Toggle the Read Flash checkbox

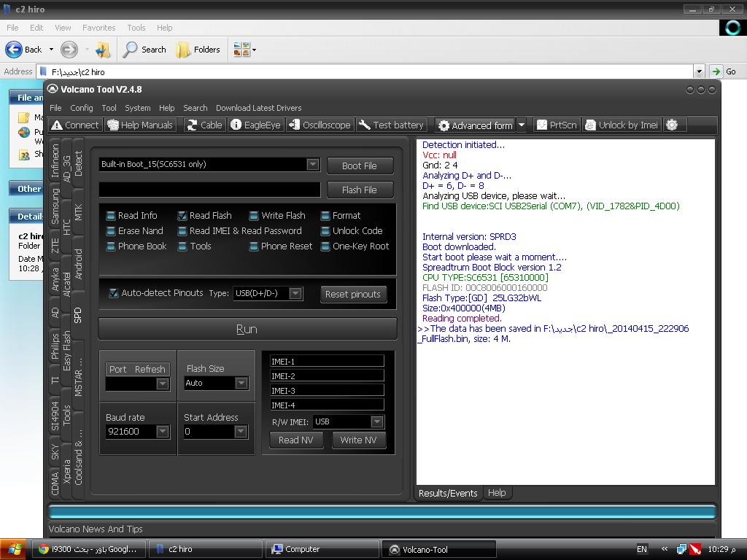point(182,216)
